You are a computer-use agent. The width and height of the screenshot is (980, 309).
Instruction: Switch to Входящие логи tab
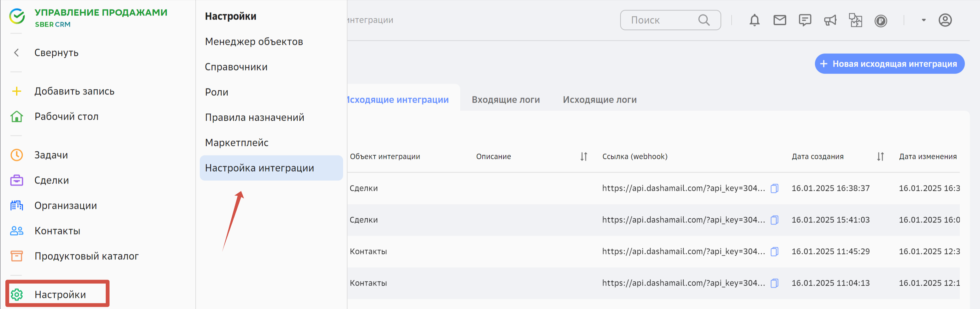click(x=505, y=100)
